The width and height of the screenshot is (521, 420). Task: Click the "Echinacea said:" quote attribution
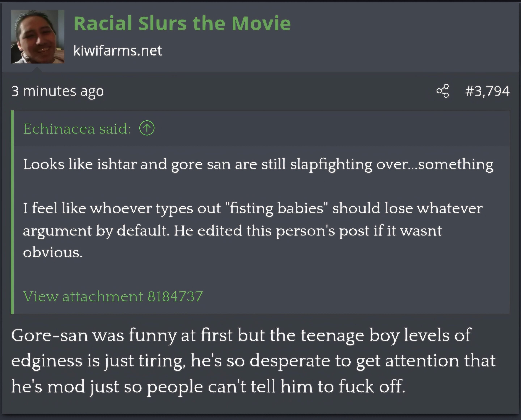coord(77,128)
